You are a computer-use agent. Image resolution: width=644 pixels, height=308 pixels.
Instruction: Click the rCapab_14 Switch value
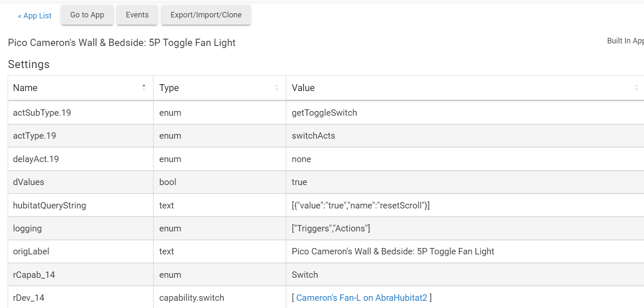click(305, 275)
